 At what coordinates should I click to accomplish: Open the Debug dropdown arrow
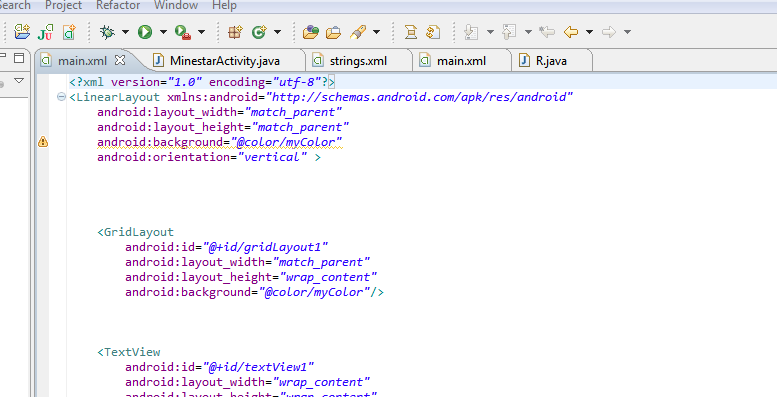point(125,32)
